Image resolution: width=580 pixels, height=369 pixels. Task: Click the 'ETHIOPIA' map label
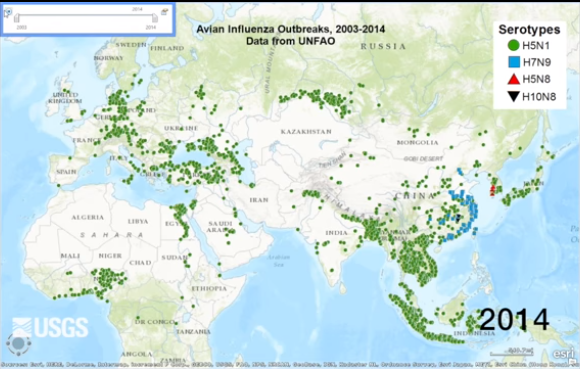click(209, 288)
